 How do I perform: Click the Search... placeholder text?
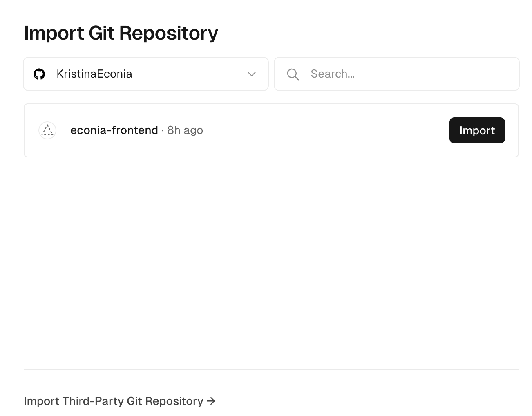[x=333, y=74]
